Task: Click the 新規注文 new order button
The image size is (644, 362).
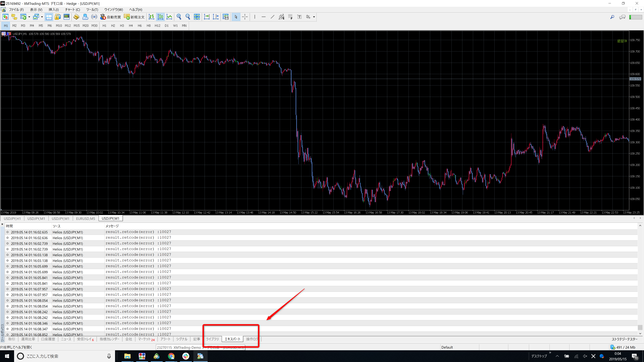Action: pyautogui.click(x=134, y=17)
